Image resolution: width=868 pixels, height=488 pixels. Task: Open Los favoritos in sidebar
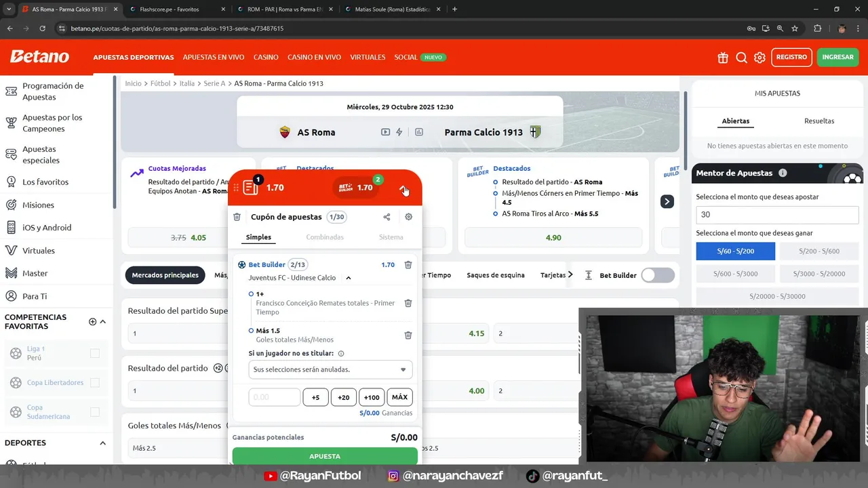(x=45, y=182)
